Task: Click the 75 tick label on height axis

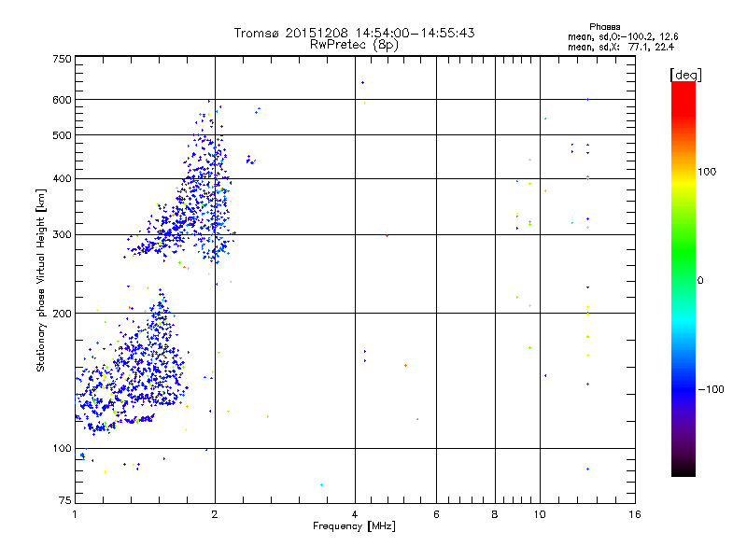Action: point(65,500)
